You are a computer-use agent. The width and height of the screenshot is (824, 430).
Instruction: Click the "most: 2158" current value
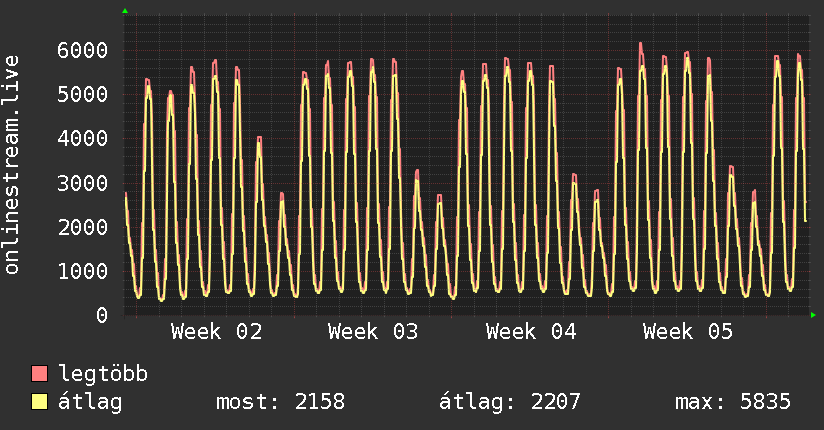pyautogui.click(x=280, y=403)
